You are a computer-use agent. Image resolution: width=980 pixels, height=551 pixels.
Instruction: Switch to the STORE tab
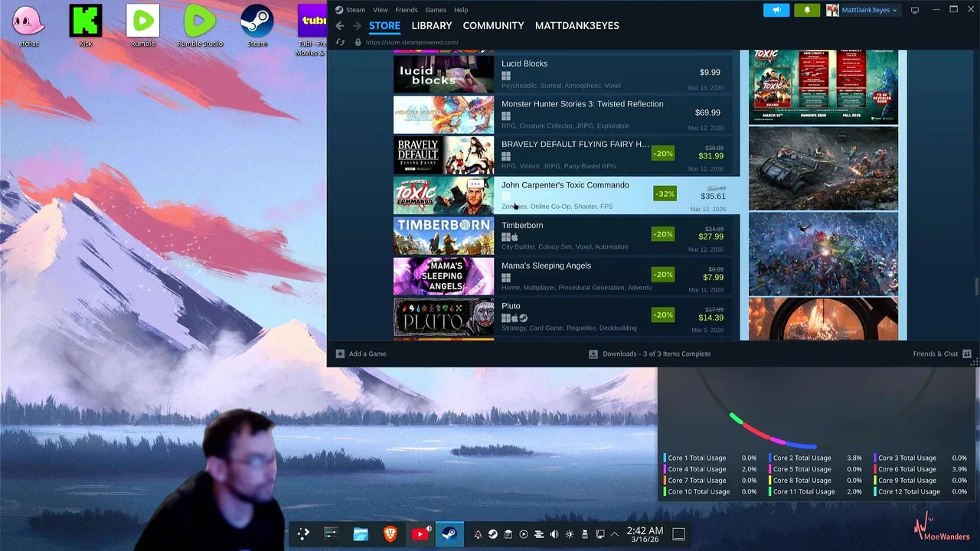pos(384,26)
